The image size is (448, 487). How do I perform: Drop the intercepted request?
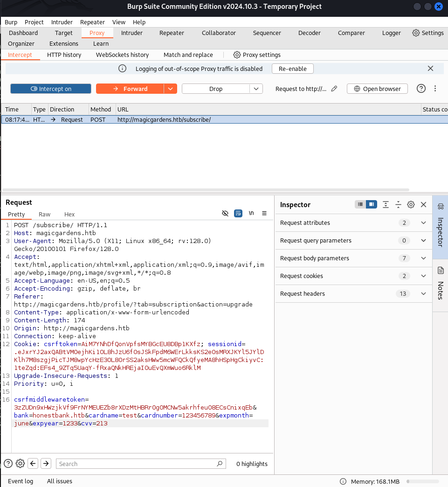pos(216,89)
